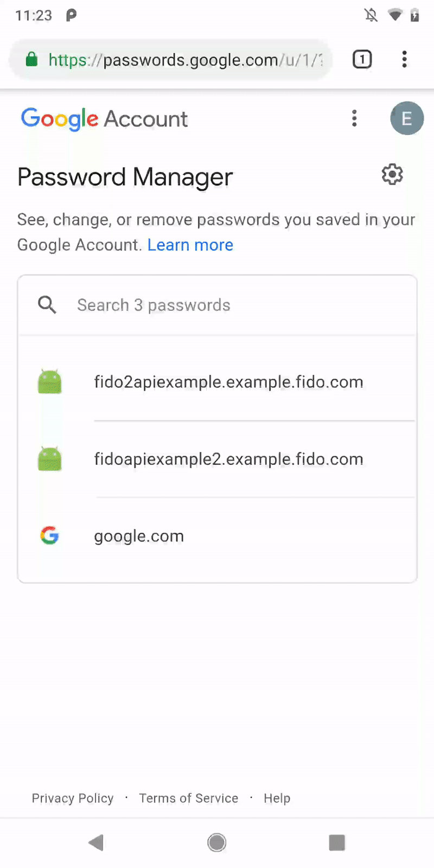Click the Google Account logo
434x868 pixels.
click(x=104, y=118)
